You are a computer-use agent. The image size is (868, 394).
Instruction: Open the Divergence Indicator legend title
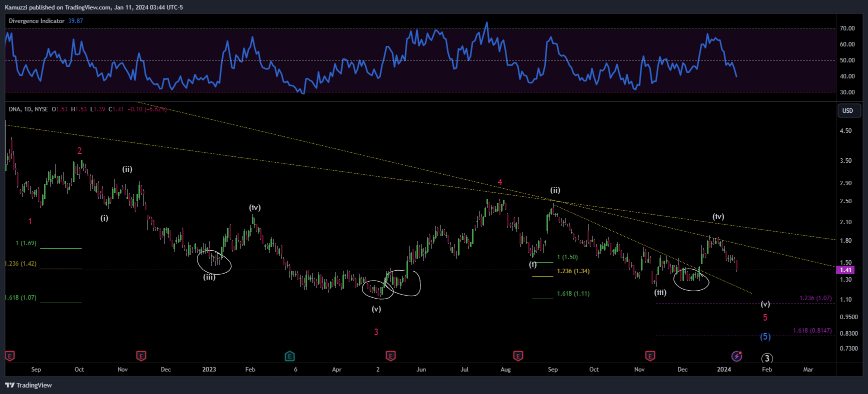point(36,21)
